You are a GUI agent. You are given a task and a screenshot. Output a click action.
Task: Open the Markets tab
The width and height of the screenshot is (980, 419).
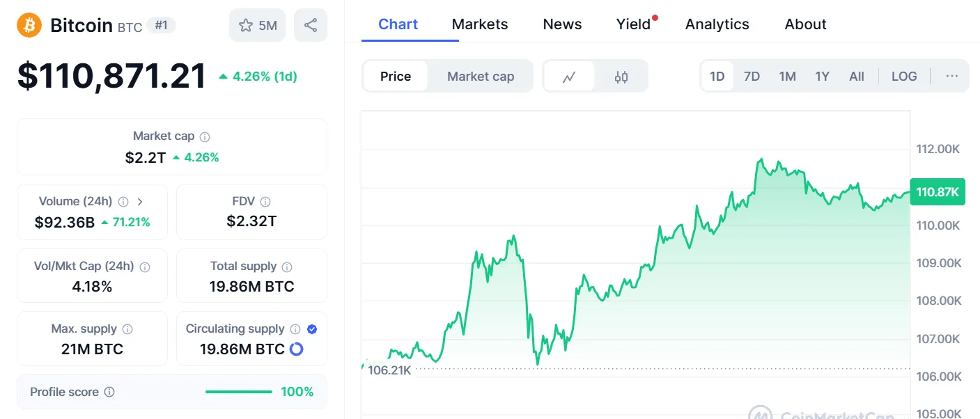480,24
